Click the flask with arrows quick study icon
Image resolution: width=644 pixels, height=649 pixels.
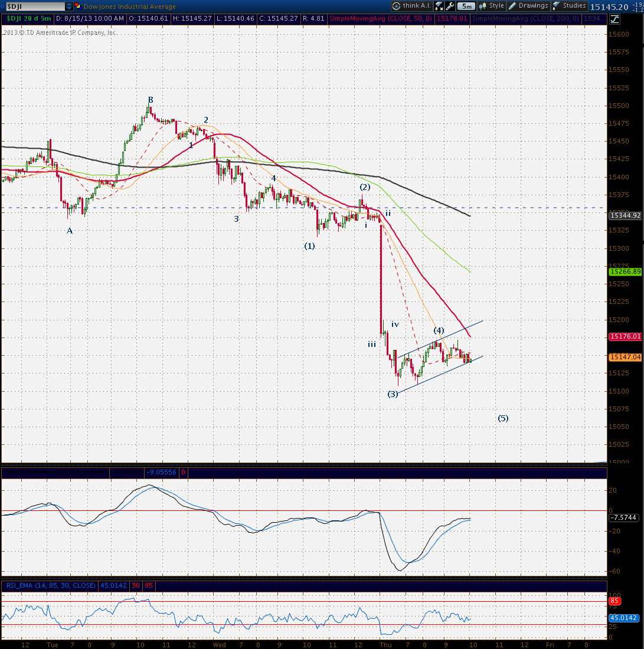439,6
